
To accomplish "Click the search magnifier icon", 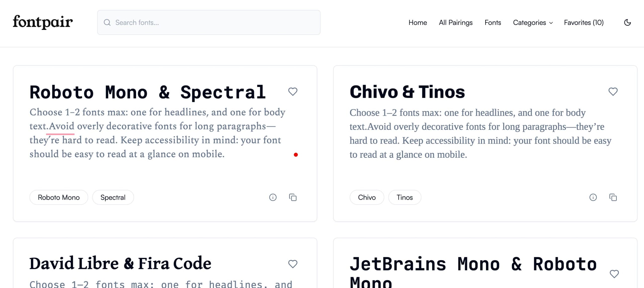I will pos(107,22).
